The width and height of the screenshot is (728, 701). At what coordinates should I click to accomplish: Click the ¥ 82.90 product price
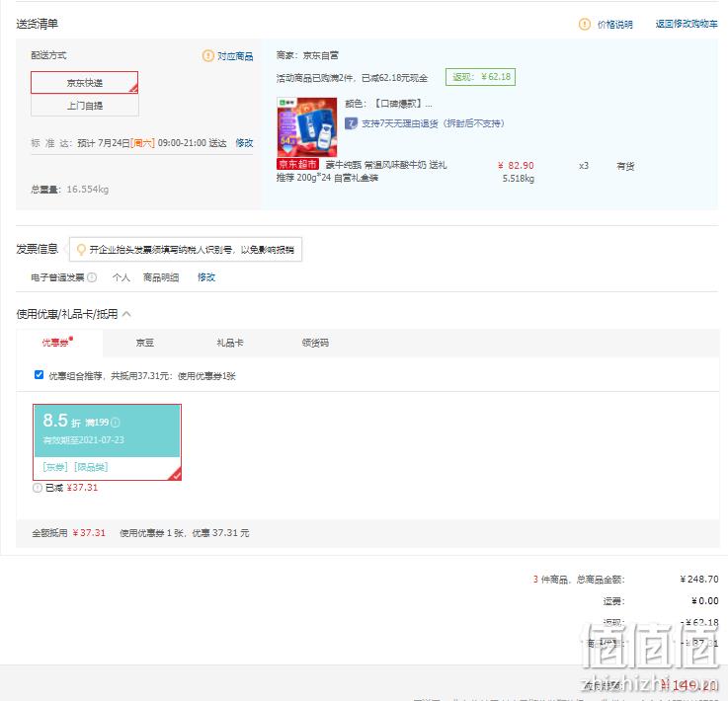pos(516,166)
